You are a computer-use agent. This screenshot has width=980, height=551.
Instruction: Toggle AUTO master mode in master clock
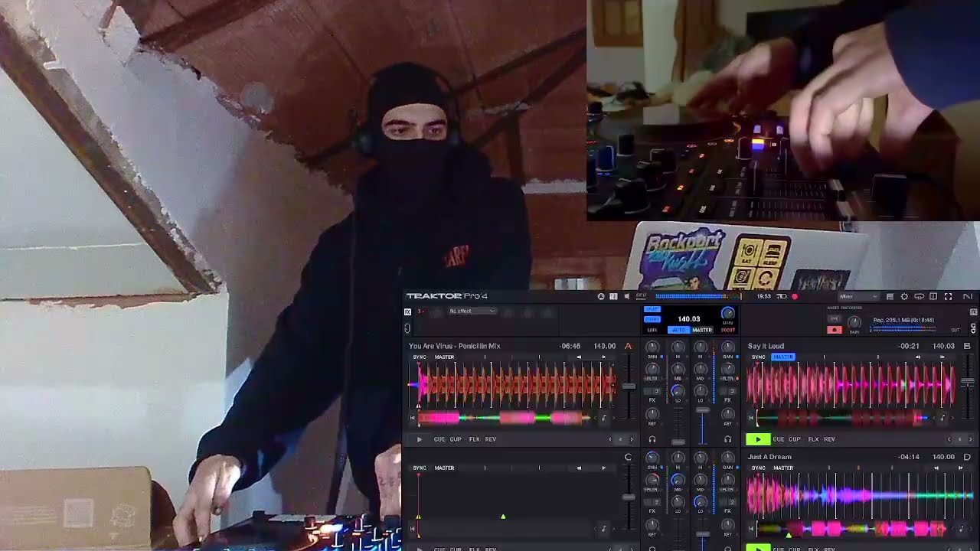(x=678, y=330)
